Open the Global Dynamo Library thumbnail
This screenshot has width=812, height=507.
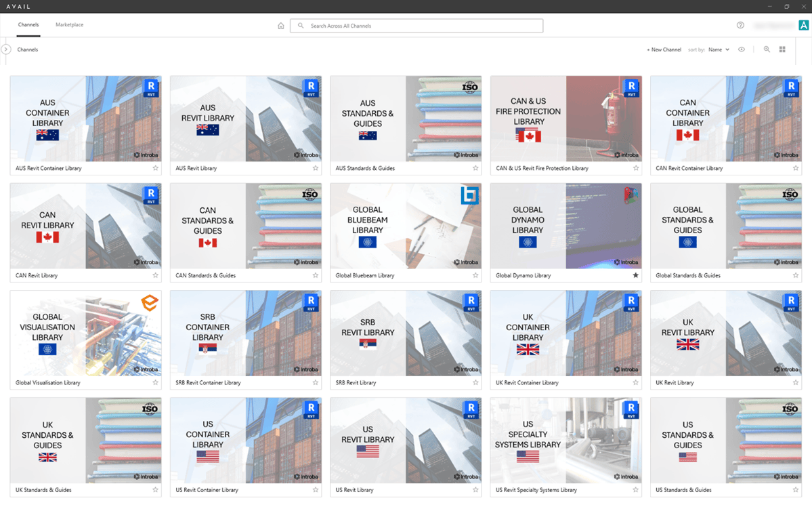click(x=566, y=226)
